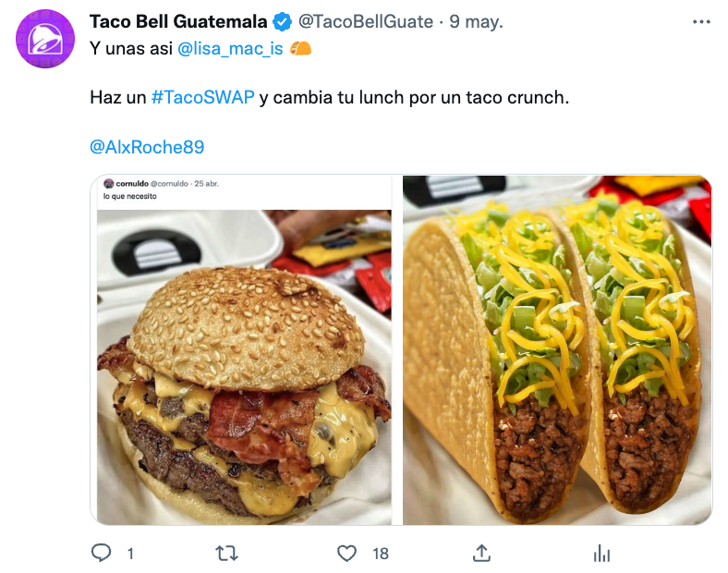This screenshot has height=573, width=728.
Task: Like the tweet with heart icon
Action: point(346,553)
